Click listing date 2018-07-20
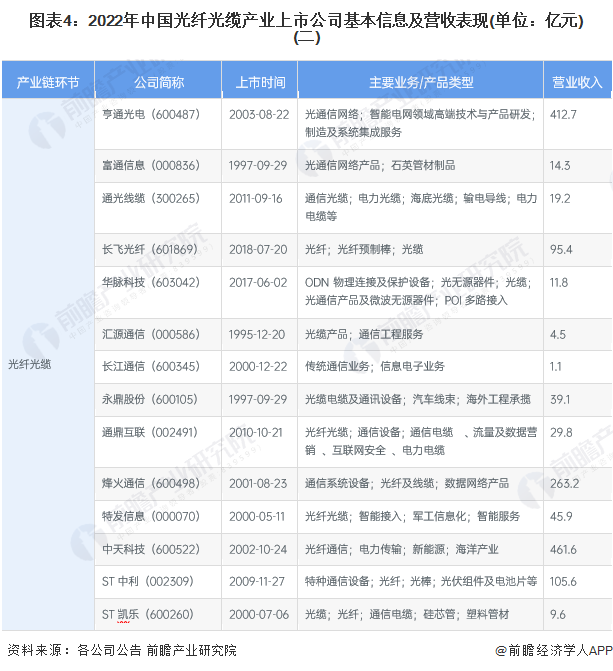This screenshot has width=613, height=671. click(x=258, y=249)
